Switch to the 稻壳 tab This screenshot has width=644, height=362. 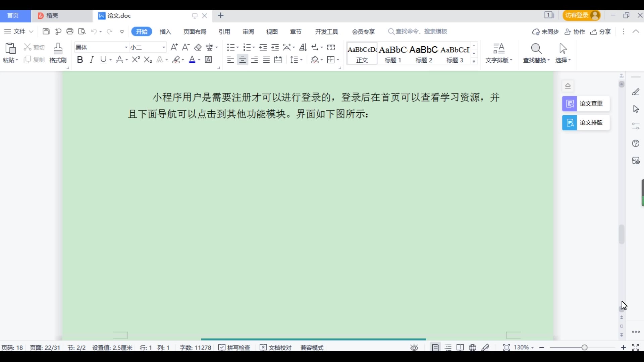coord(62,16)
